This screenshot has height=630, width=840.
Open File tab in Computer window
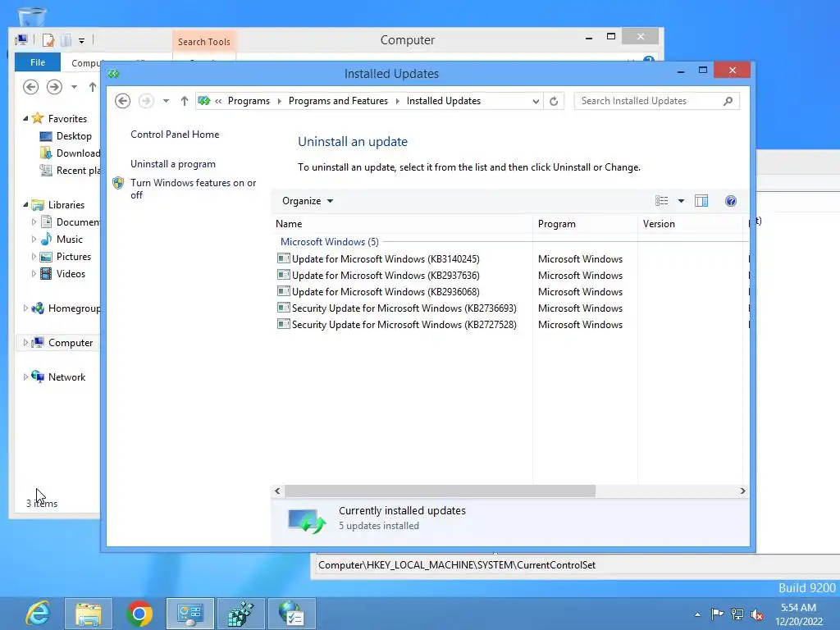click(38, 62)
